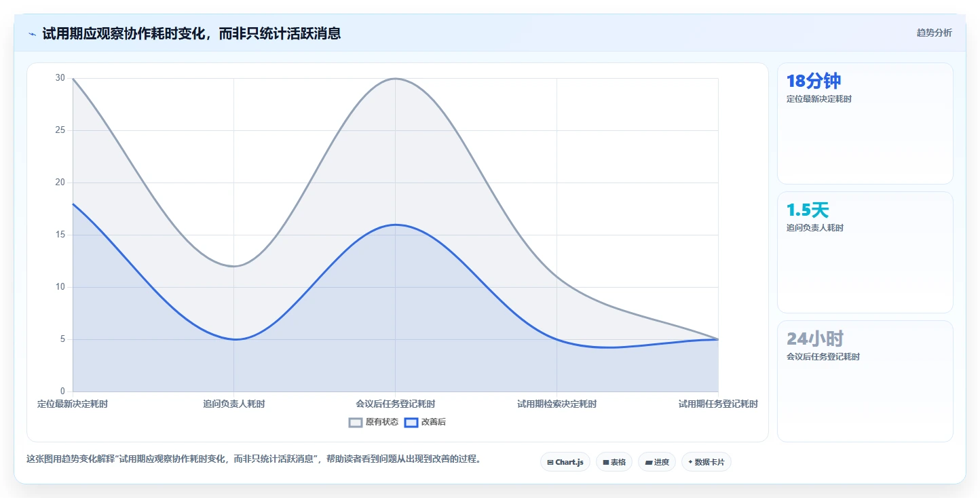980x498 pixels.
Task: Click the y-axis value 15
Action: pyautogui.click(x=60, y=235)
